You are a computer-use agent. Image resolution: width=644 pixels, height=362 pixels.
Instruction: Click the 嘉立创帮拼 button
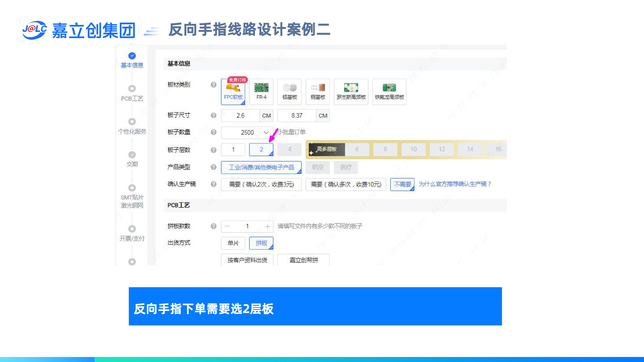(304, 260)
